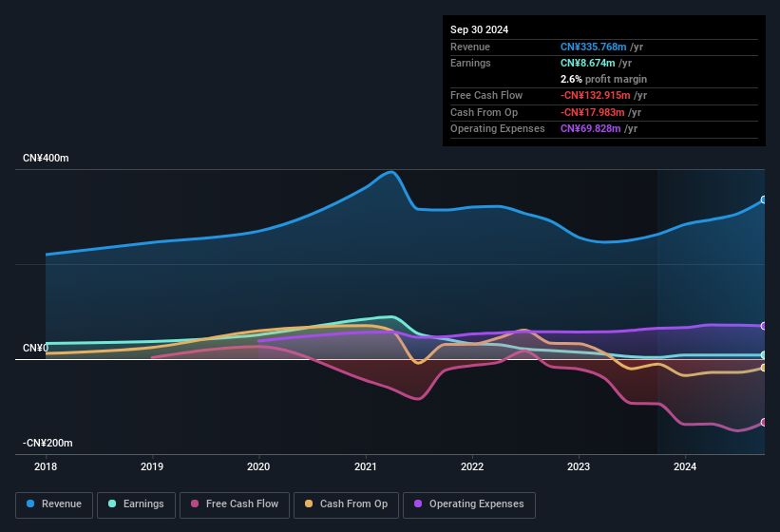The image size is (780, 532).
Task: Click the -CN¥200m y-axis label
Action: [48, 443]
